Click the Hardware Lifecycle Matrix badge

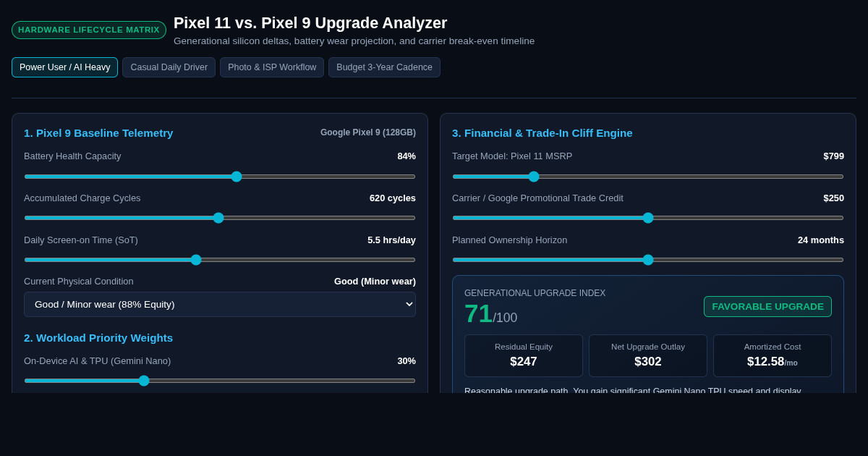coord(89,30)
